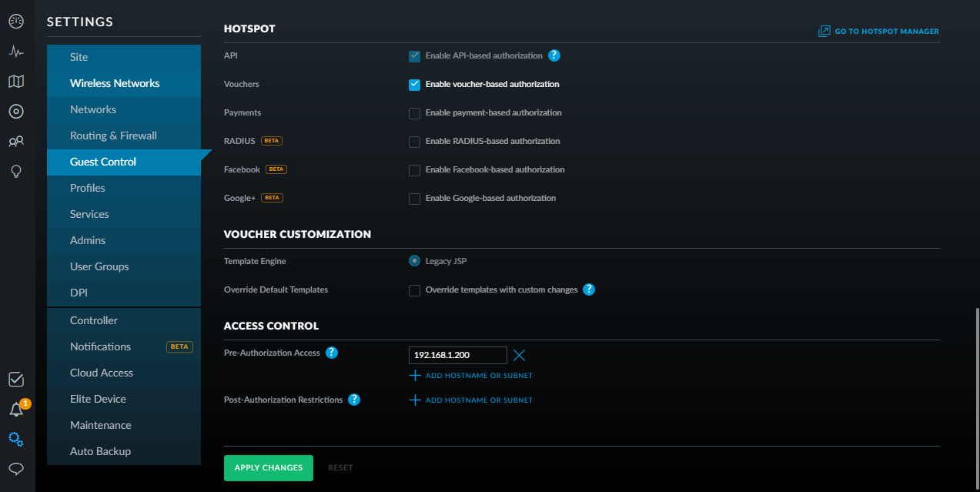Disable voucher-based authorization checkbox

(x=414, y=85)
